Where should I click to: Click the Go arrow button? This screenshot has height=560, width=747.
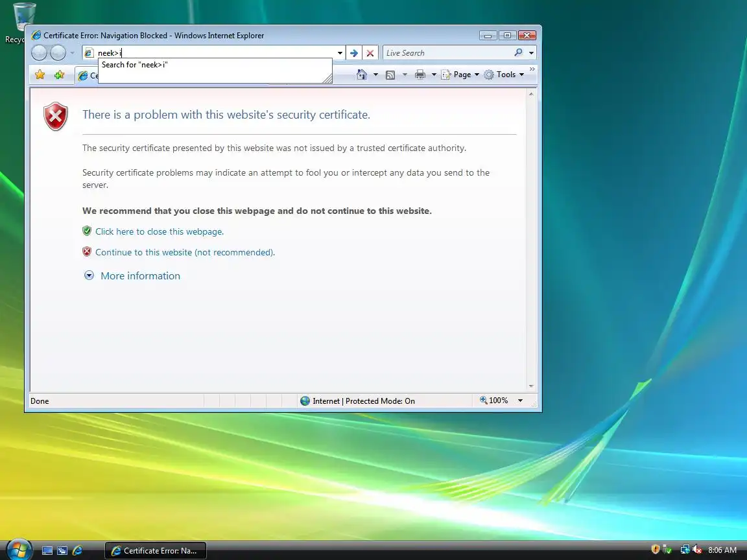[x=354, y=53]
